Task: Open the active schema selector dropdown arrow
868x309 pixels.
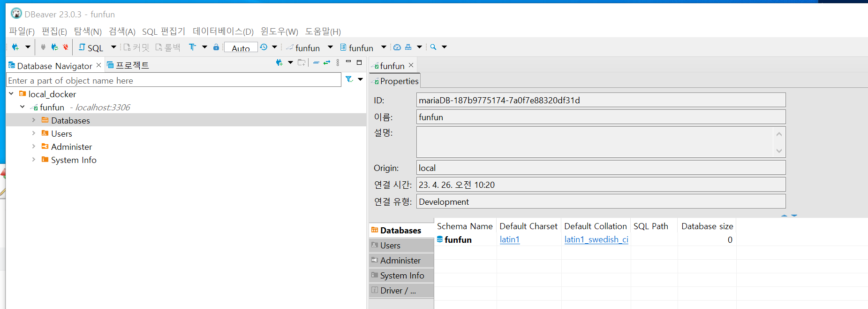Action: pos(384,47)
